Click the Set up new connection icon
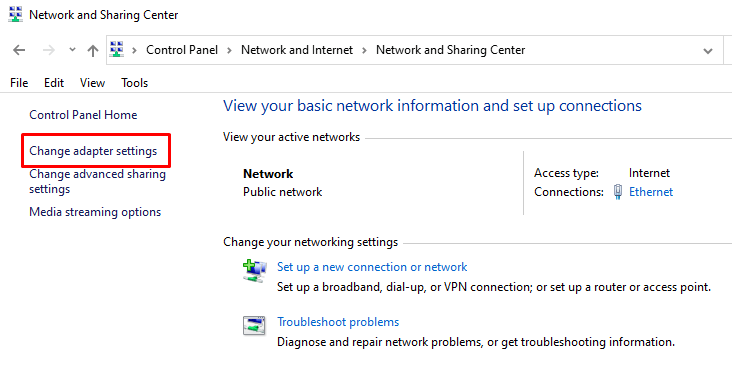This screenshot has height=377, width=732. point(254,271)
